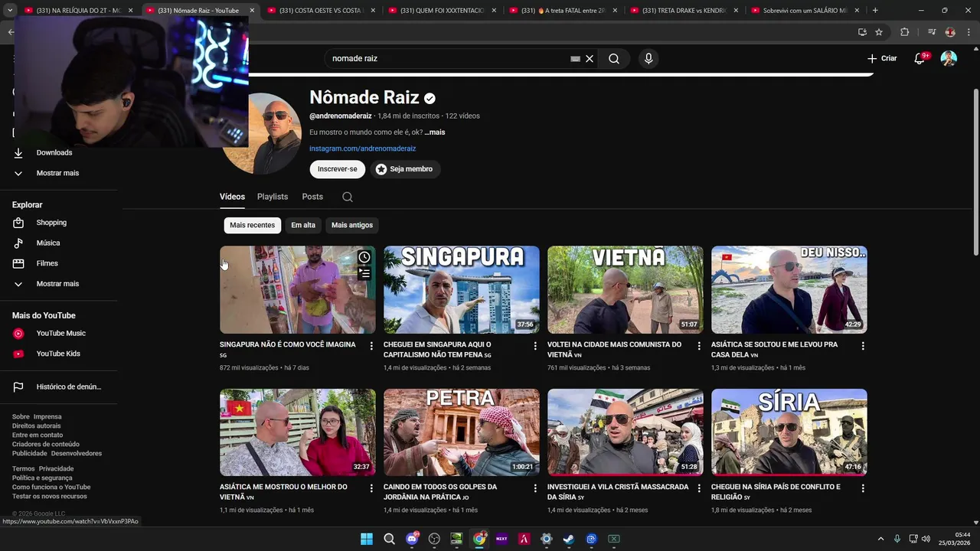The width and height of the screenshot is (980, 551).
Task: Open VIETNÃ 51:07 video thumbnail
Action: [x=626, y=289]
